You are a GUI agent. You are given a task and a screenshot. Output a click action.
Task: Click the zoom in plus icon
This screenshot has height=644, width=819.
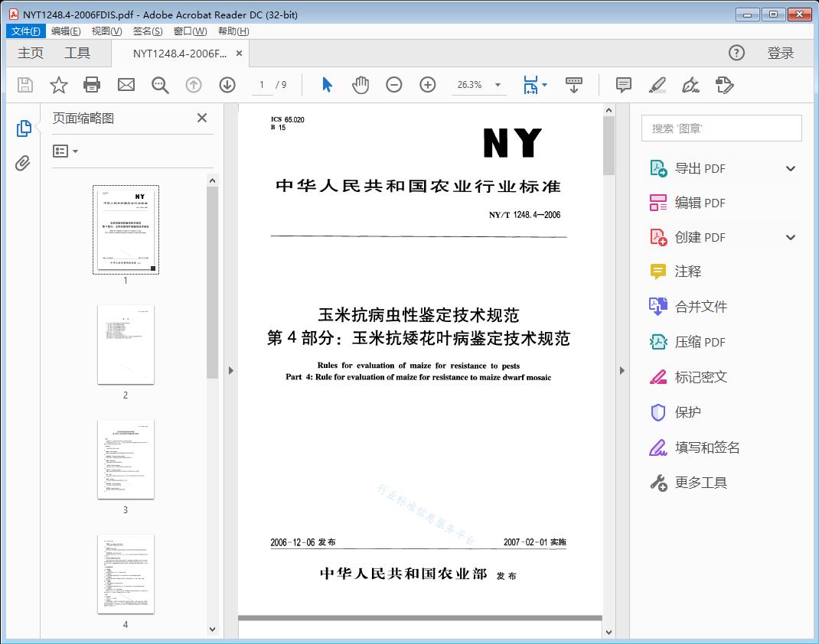click(x=428, y=85)
